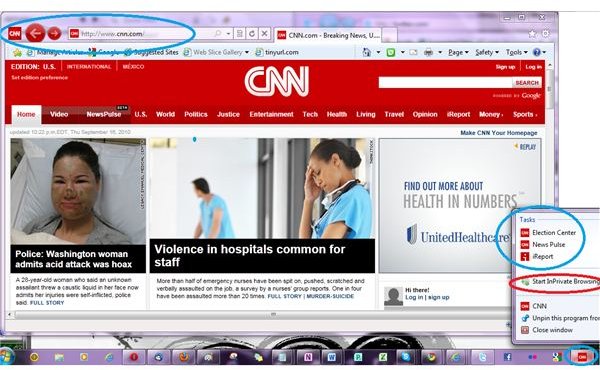
Task: Switch to MÉXICO edition
Action: click(133, 67)
